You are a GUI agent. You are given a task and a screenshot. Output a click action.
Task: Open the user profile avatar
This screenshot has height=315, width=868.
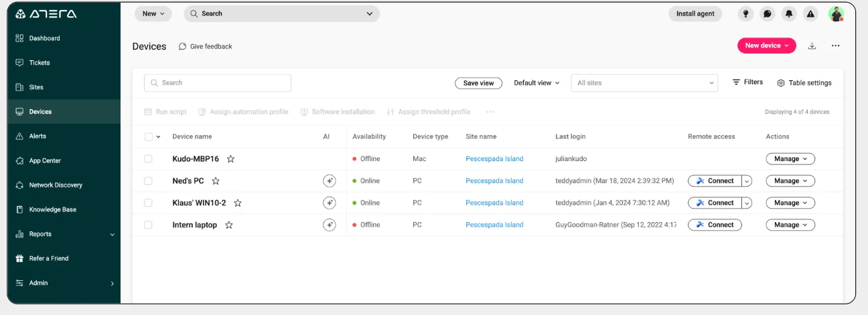[836, 13]
